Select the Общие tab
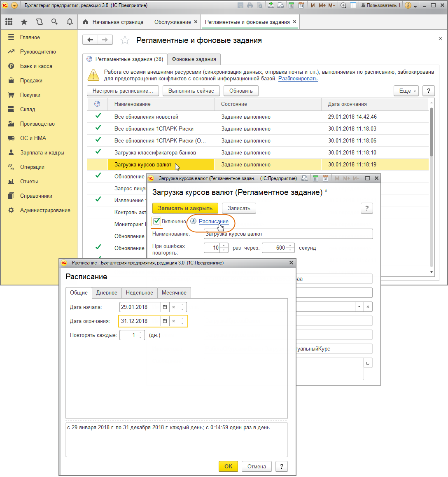448x477 pixels. tap(79, 292)
